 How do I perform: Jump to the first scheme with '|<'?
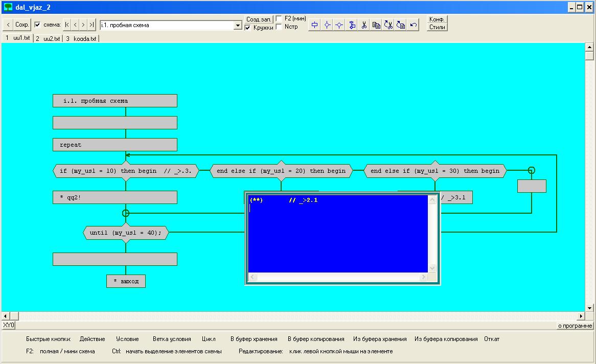point(67,25)
